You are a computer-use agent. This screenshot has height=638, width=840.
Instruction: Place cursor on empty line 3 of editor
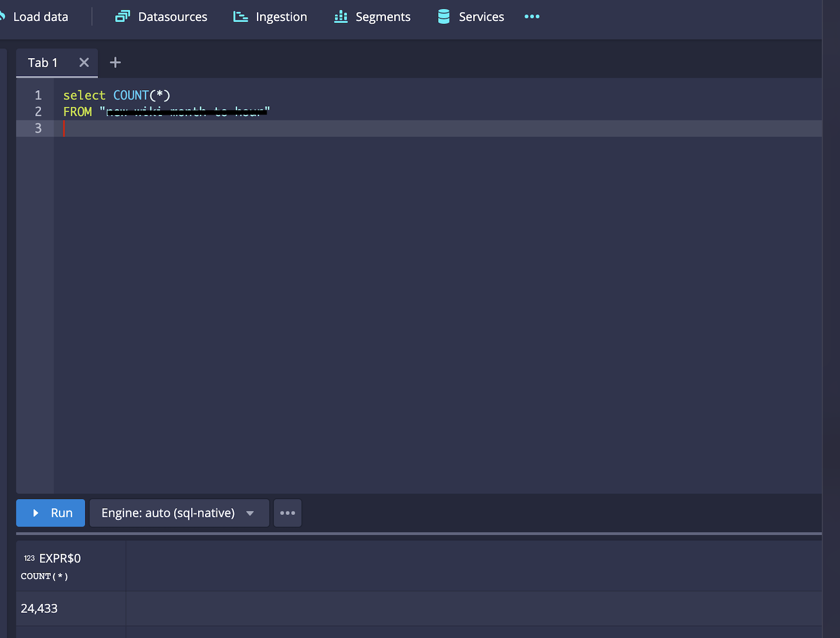(438, 128)
